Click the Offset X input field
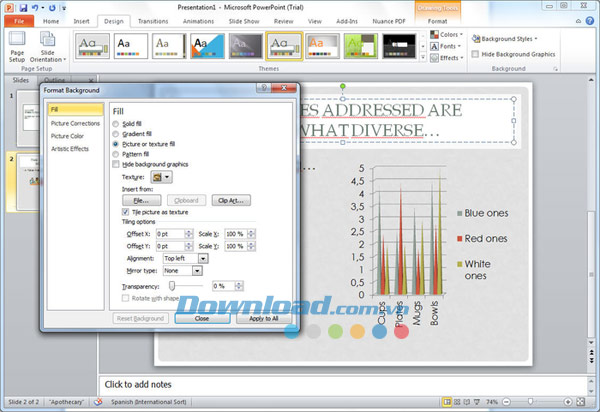The width and height of the screenshot is (600, 412). pyautogui.click(x=171, y=234)
